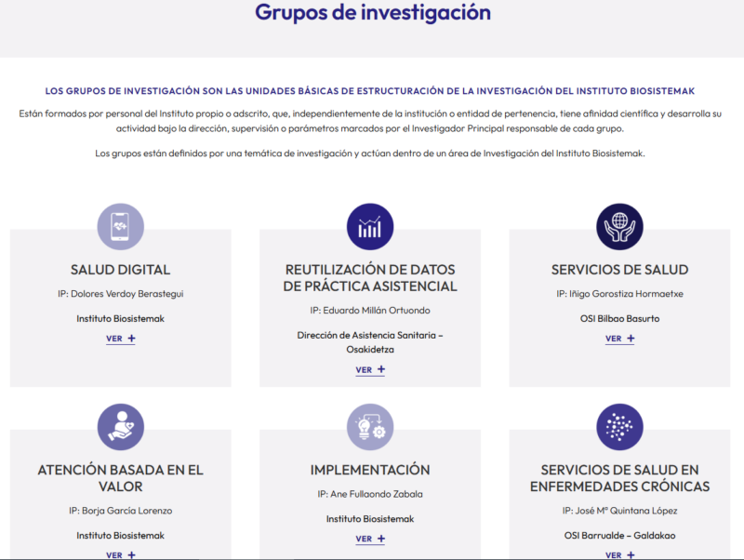The image size is (744, 560).
Task: Select the SALUD DIGITAL card title
Action: click(121, 270)
